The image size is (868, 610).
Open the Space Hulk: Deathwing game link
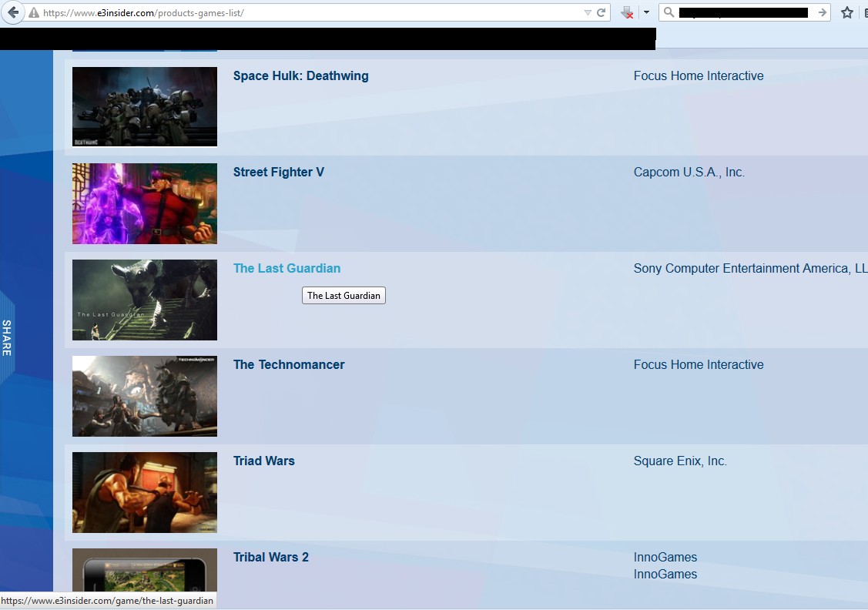300,75
